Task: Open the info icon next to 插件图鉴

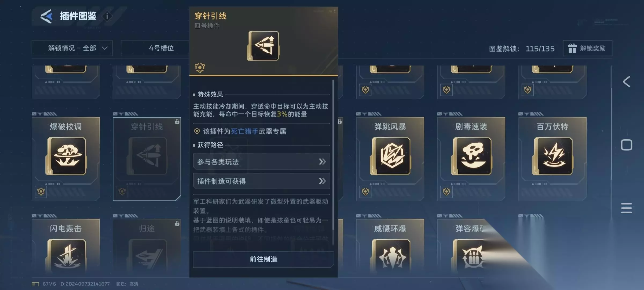Action: tap(107, 16)
